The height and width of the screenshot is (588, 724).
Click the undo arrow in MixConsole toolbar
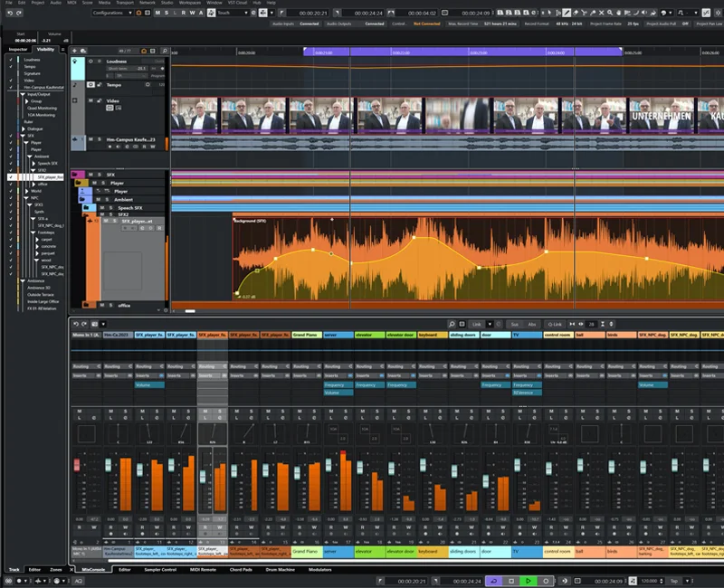[x=75, y=324]
